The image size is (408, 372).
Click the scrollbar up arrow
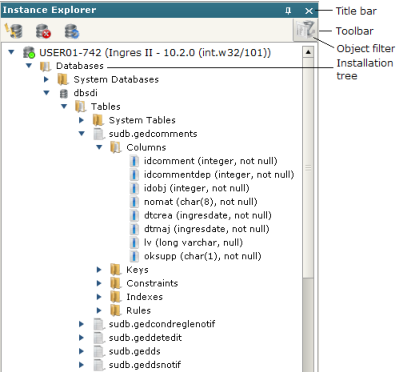click(308, 52)
